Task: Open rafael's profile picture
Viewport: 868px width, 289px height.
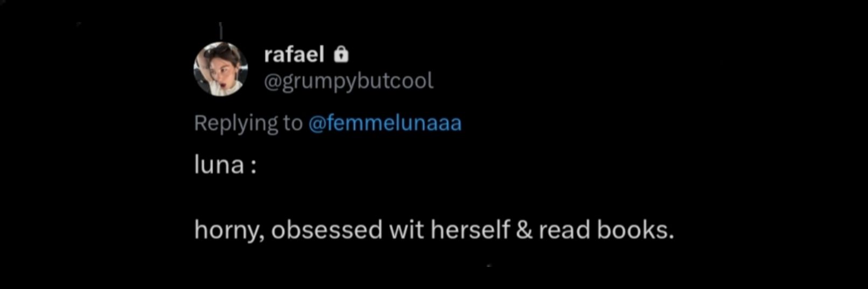Action: (220, 69)
